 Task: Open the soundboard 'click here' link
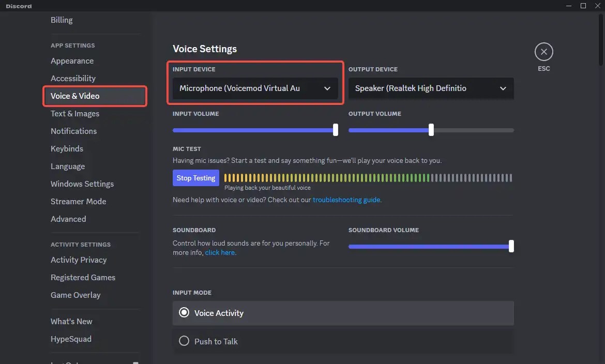pyautogui.click(x=220, y=252)
